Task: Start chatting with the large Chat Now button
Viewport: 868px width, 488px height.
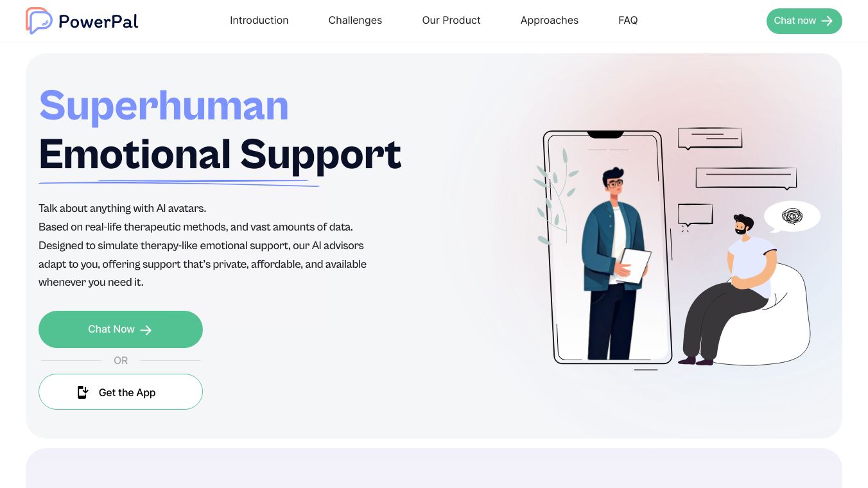Action: tap(121, 329)
